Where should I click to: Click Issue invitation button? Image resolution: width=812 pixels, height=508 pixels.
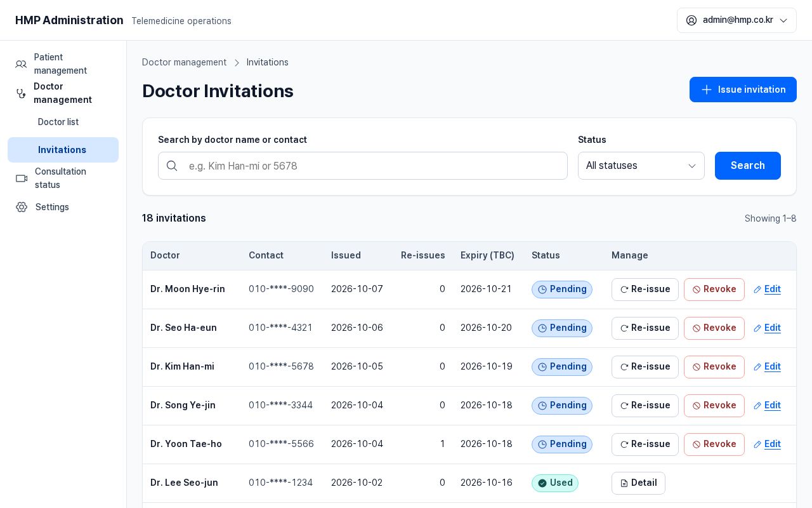[x=743, y=90]
